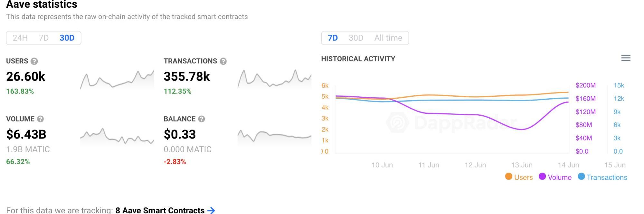Click the transactions sparkline chart
Image resolution: width=644 pixels, height=214 pixels.
[x=274, y=80]
